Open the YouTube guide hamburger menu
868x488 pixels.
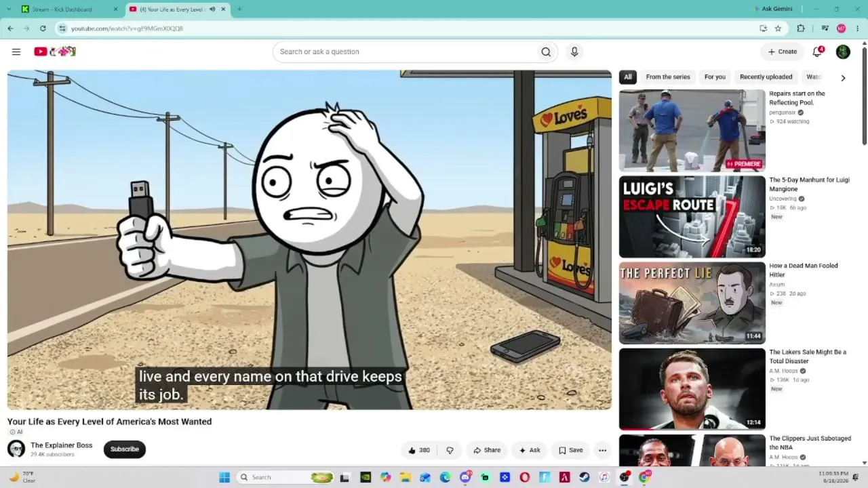click(16, 52)
